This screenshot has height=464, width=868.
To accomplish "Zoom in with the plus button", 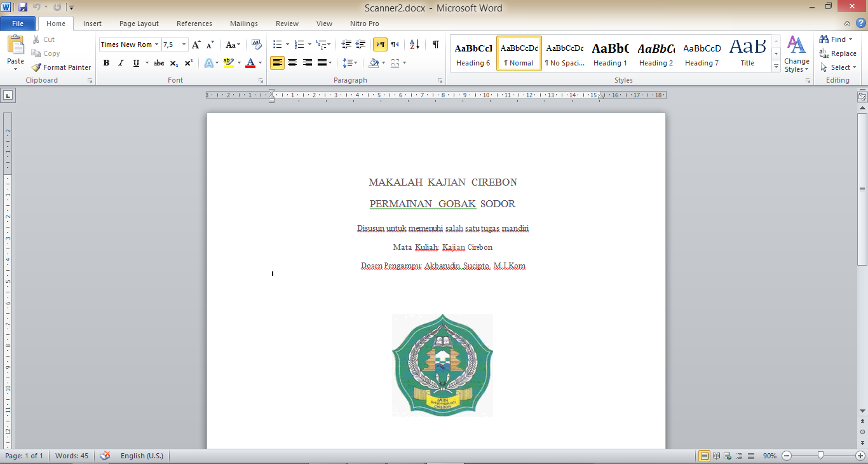I will pyautogui.click(x=860, y=456).
